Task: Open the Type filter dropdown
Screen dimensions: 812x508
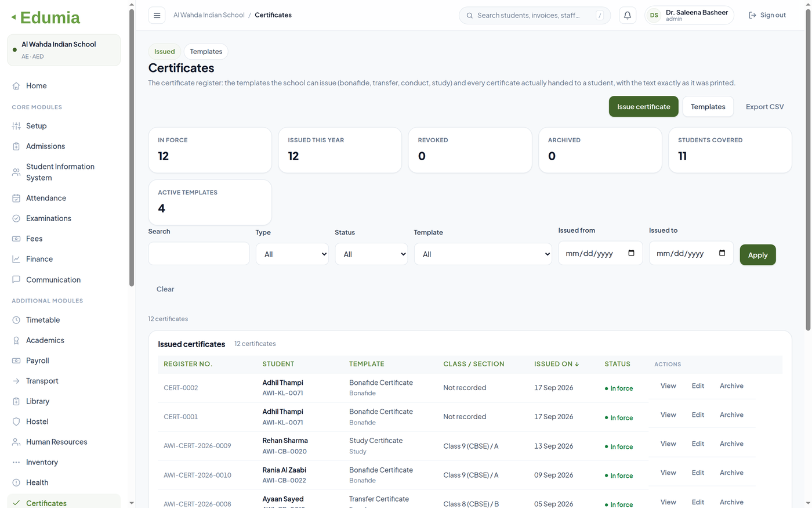Action: [x=292, y=254]
